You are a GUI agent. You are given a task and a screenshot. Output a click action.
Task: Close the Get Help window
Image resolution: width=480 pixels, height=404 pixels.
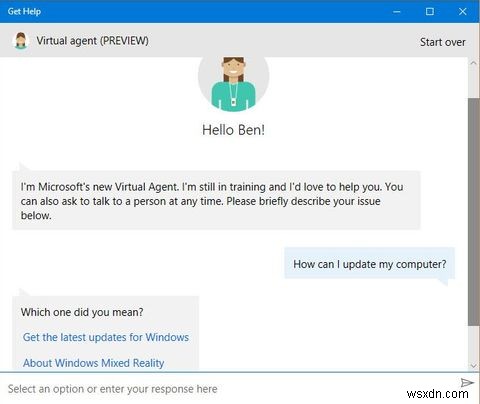coord(463,12)
